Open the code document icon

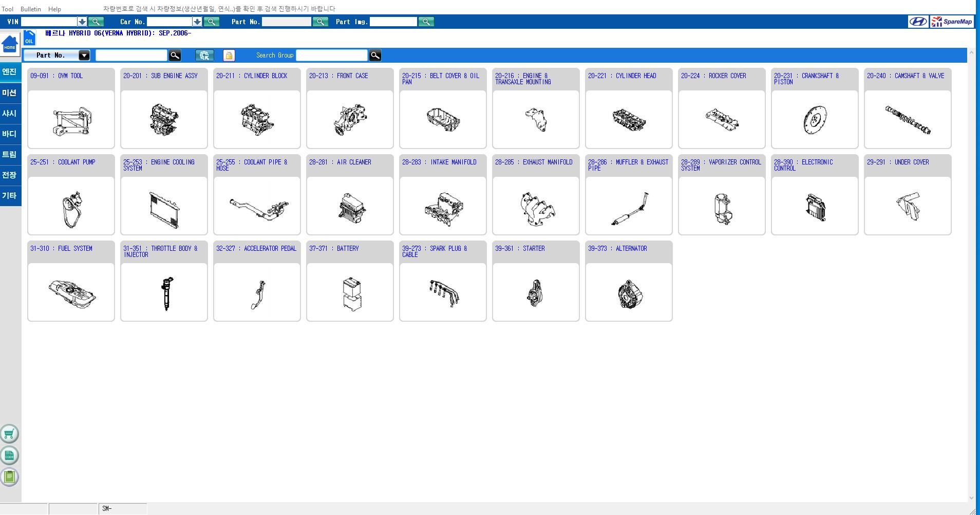(x=9, y=455)
